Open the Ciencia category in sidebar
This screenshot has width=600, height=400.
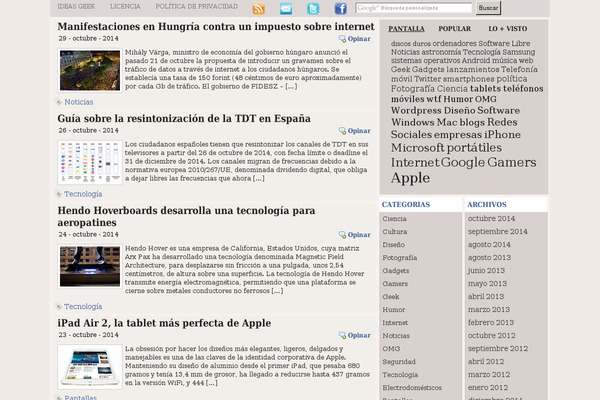pyautogui.click(x=394, y=219)
